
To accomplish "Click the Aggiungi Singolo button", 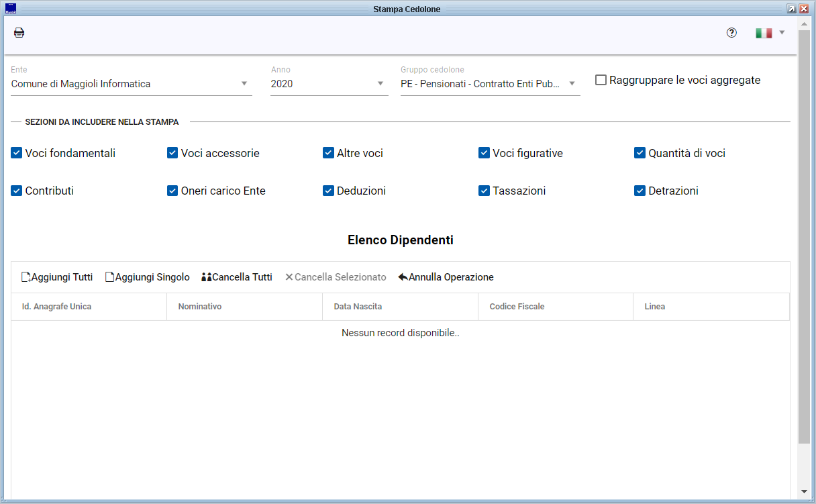I will click(147, 277).
